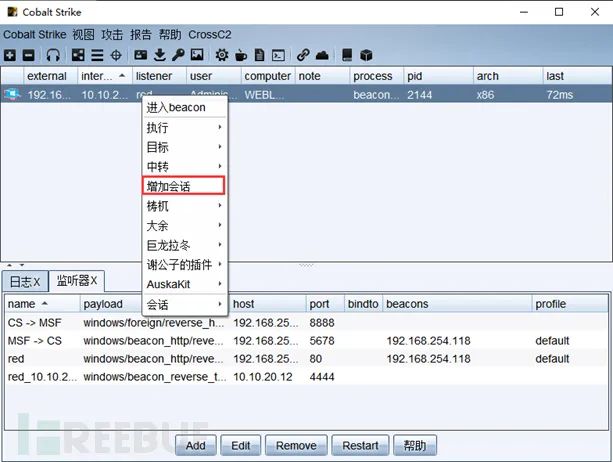The width and height of the screenshot is (613, 462).
Task: Click the disconnect from team server minus icon
Action: (x=29, y=55)
